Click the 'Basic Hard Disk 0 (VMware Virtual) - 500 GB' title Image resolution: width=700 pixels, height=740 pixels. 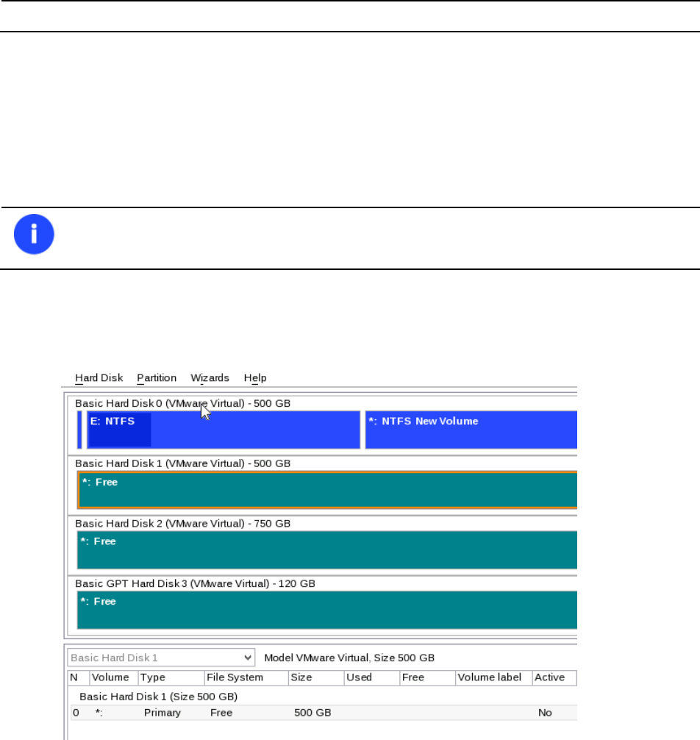[x=182, y=404]
